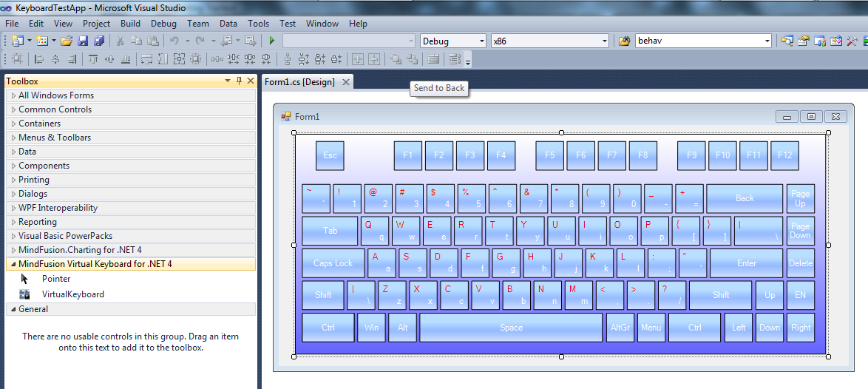Expand the MindFusion.Charting for .NET 4 group
The width and height of the screenshot is (868, 389).
coord(14,249)
